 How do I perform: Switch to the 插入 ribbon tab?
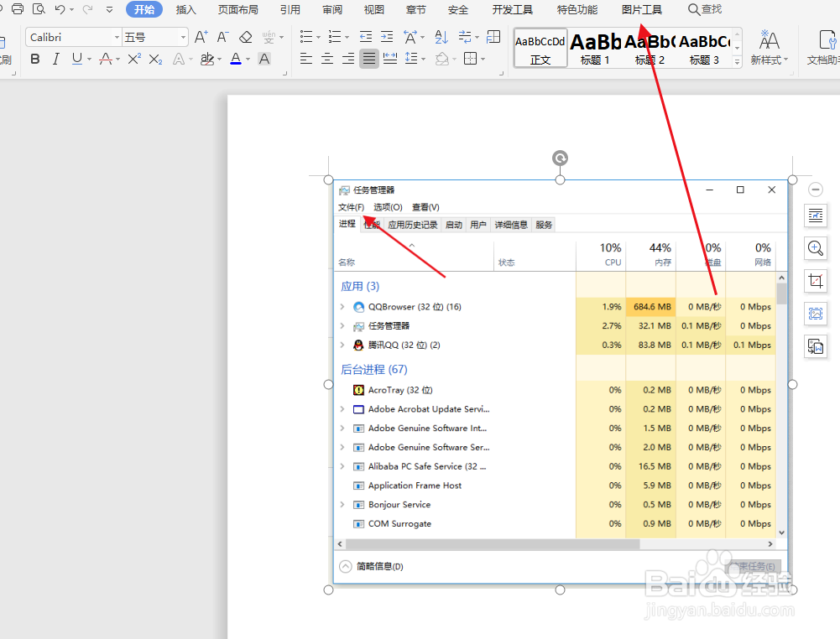tap(186, 9)
